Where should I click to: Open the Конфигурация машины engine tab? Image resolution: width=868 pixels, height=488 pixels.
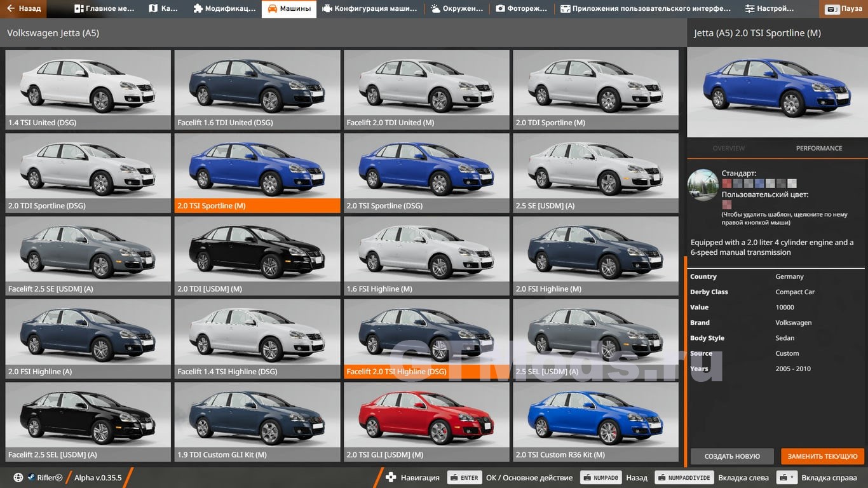click(370, 9)
